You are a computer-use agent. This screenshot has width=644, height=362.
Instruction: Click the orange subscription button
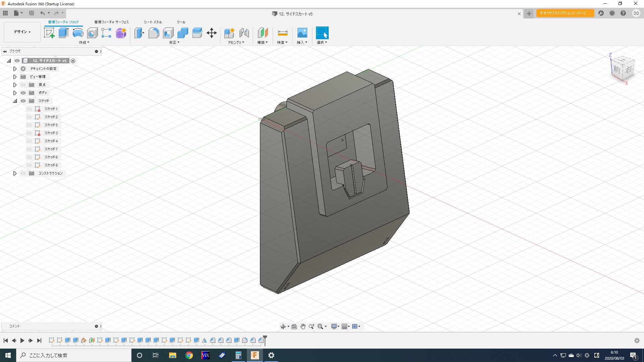pyautogui.click(x=565, y=13)
